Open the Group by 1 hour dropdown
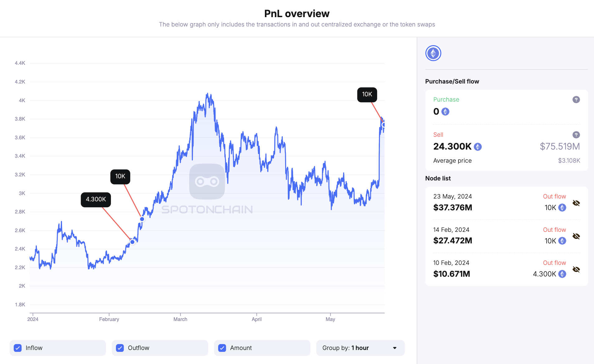Viewport: 594px width, 364px height. [x=360, y=348]
